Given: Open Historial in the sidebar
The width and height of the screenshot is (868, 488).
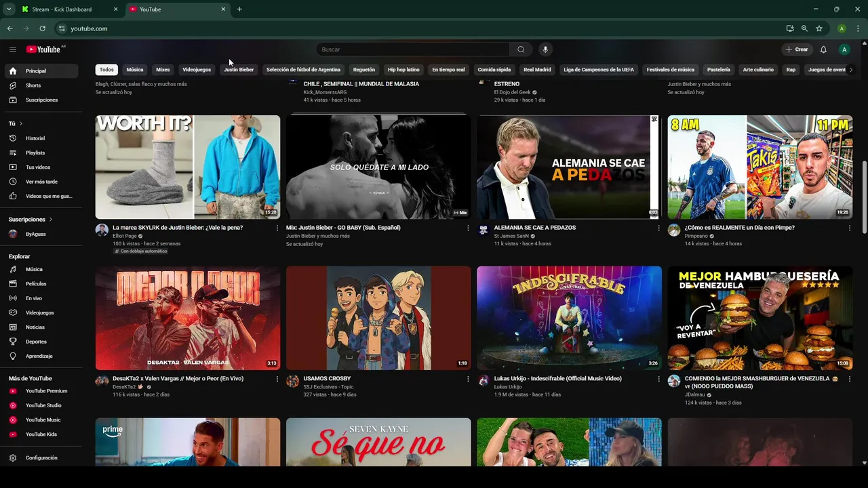Looking at the screenshot, I should click(41, 138).
